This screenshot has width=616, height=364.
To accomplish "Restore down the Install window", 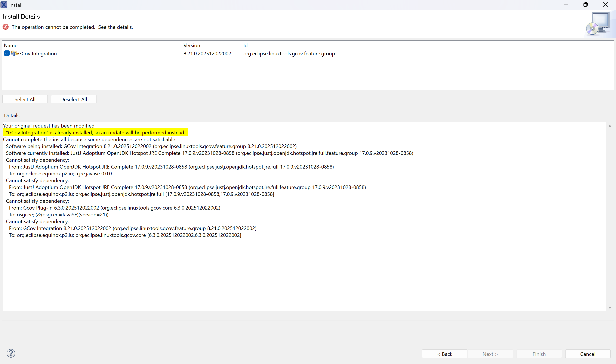I will [x=586, y=5].
